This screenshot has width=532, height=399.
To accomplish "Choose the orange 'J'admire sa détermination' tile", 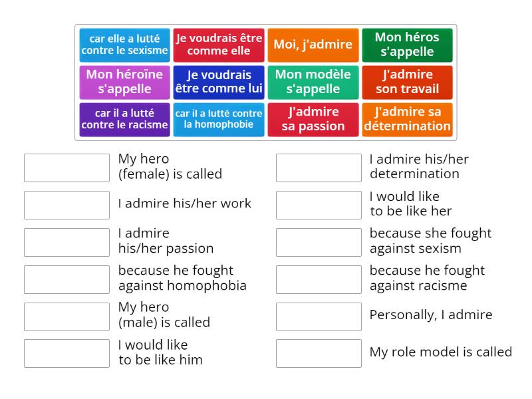I will click(408, 120).
